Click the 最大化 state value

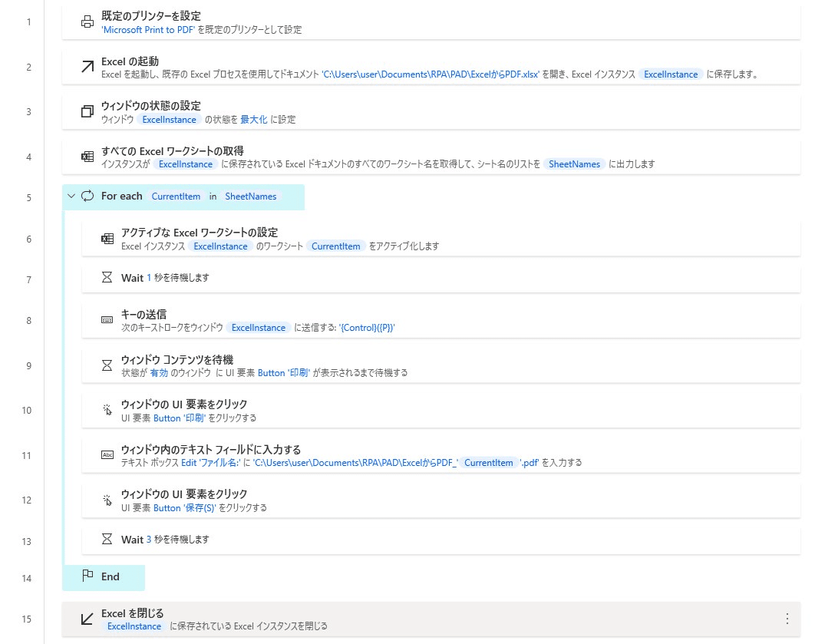254,120
